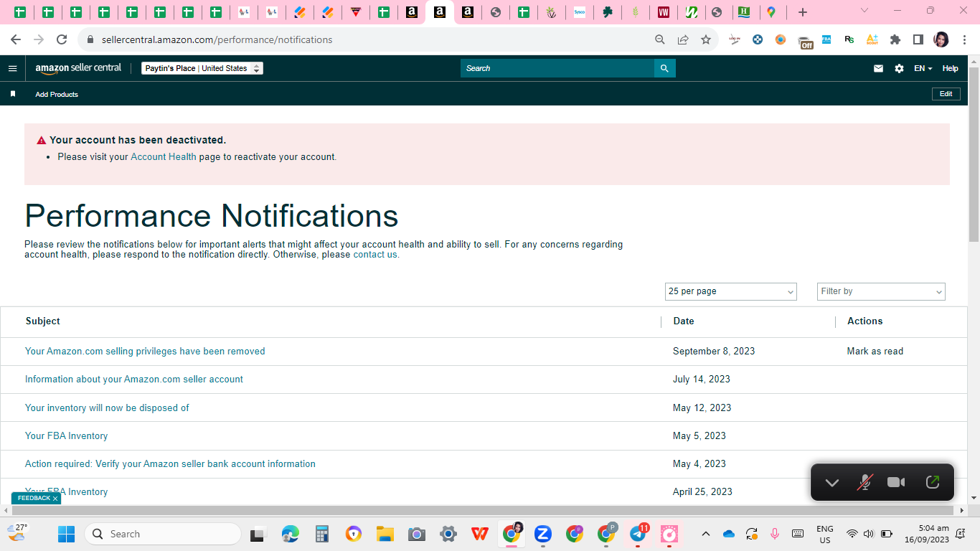Viewport: 980px width, 551px height.
Task: Open the Zalo app in the taskbar
Action: coord(543,534)
